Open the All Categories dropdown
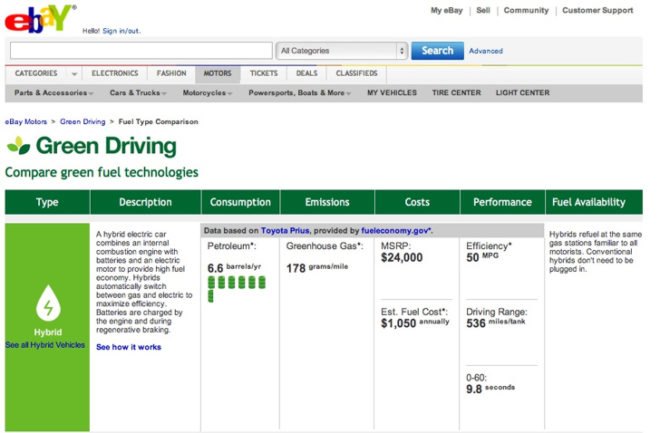The width and height of the screenshot is (660, 433). pyautogui.click(x=341, y=51)
